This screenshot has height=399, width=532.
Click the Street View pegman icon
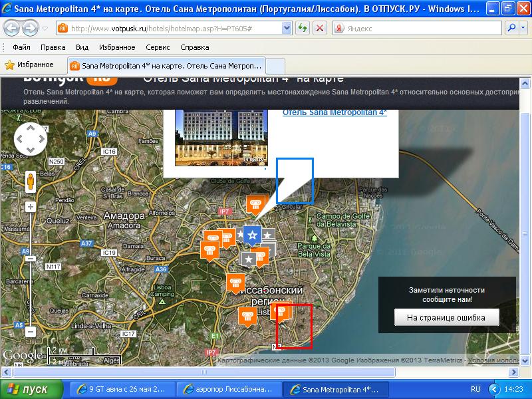tap(31, 182)
